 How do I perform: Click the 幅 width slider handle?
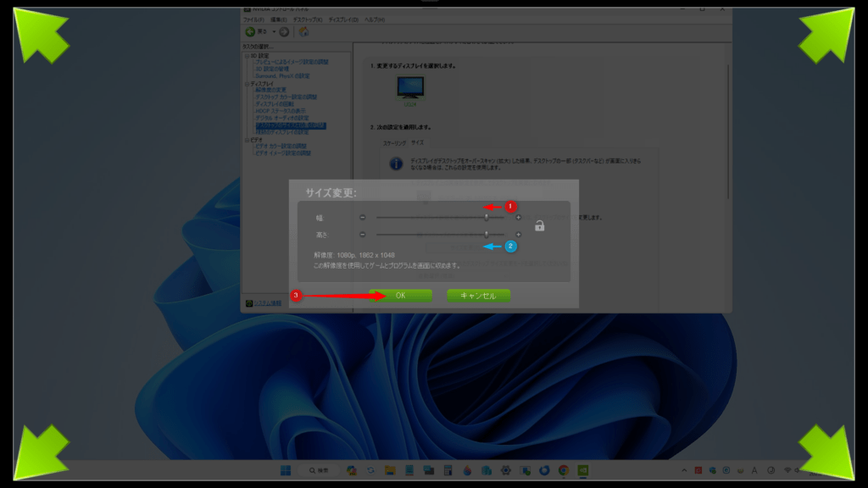(x=487, y=218)
